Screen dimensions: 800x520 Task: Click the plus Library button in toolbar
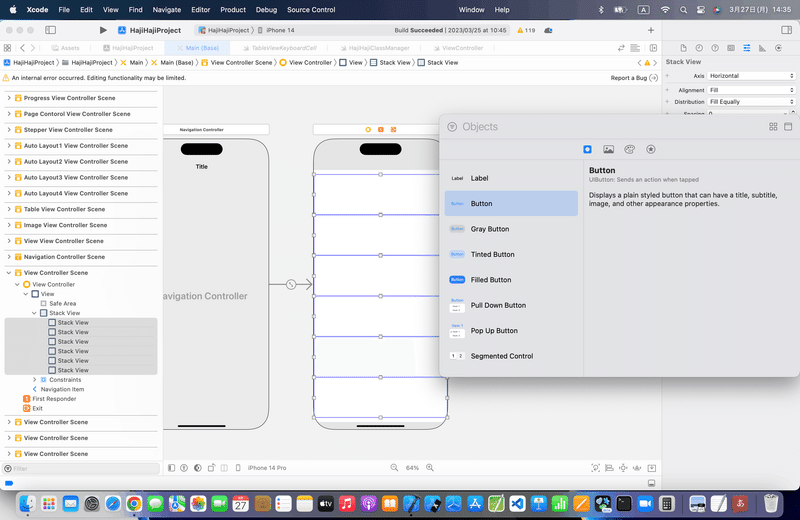click(651, 30)
